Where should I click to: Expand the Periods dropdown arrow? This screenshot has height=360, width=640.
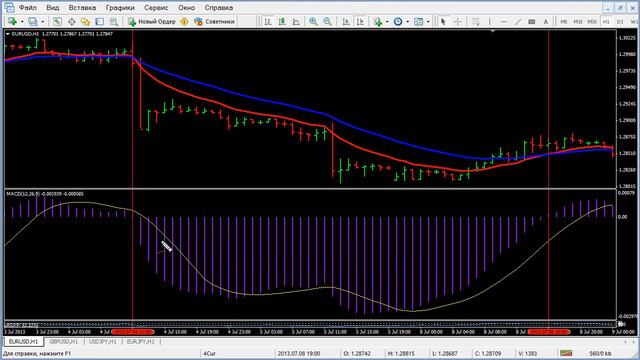click(x=407, y=22)
